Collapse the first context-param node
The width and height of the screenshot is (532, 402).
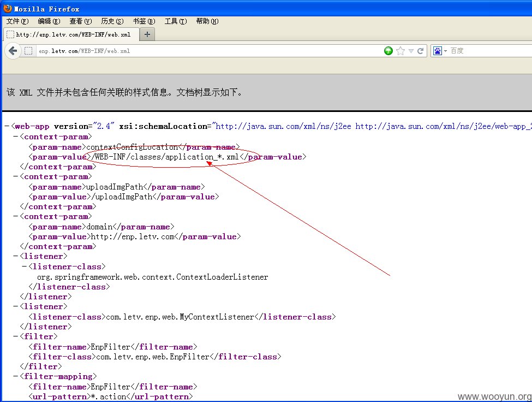tap(16, 137)
